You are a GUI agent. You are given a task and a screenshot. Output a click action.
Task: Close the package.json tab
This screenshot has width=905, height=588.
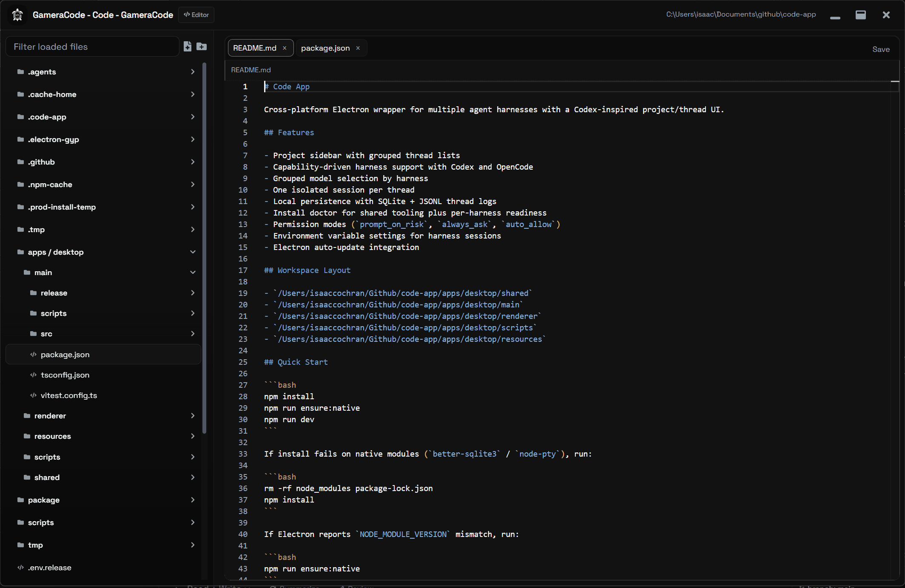point(358,48)
